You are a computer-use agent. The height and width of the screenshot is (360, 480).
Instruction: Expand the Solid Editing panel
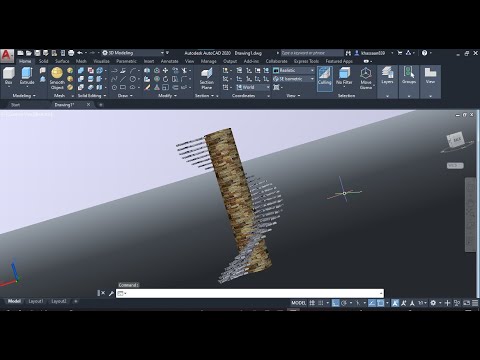(x=92, y=96)
